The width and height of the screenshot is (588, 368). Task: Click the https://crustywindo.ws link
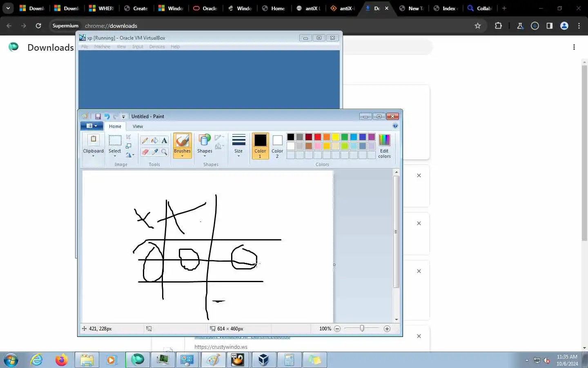pyautogui.click(x=221, y=347)
